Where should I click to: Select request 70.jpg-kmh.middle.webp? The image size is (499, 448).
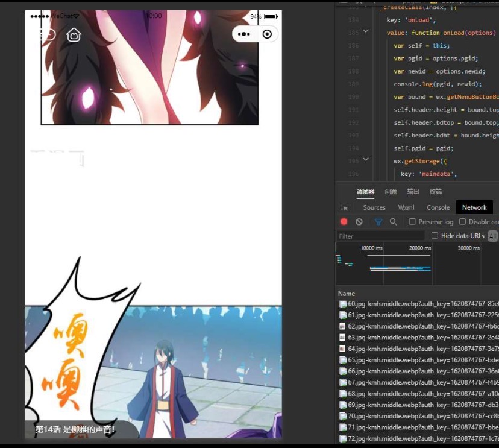(418, 416)
